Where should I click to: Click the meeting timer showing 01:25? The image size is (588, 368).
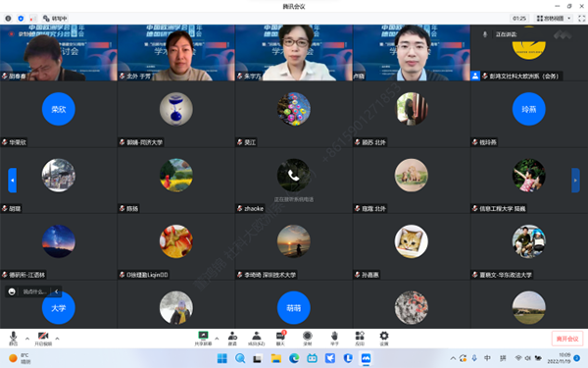pos(519,18)
